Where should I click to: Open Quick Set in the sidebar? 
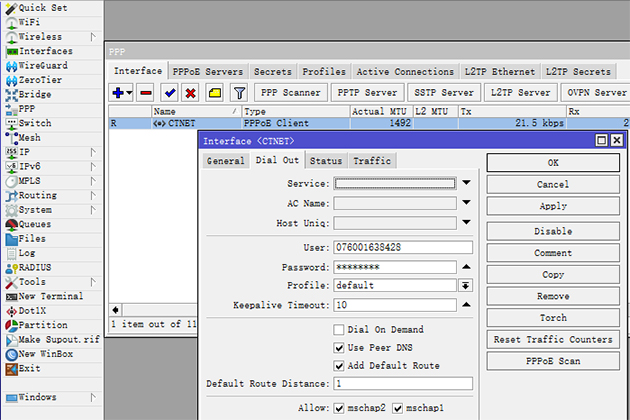[43, 8]
